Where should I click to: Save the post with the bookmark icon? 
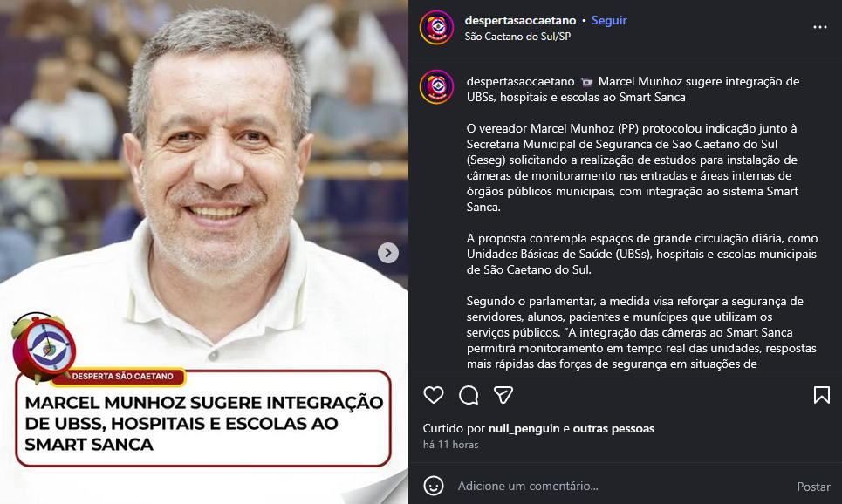tap(822, 395)
